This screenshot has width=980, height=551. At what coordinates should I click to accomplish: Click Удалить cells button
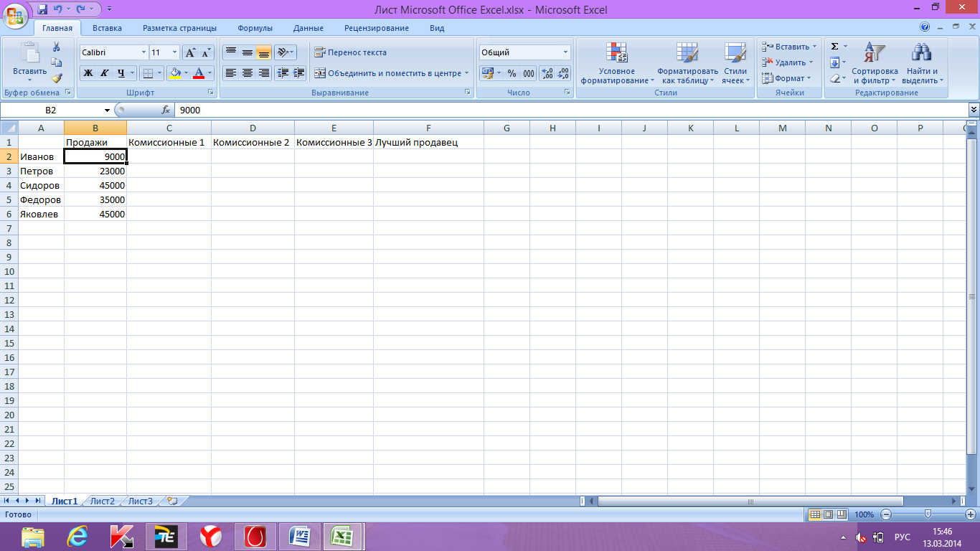(788, 62)
